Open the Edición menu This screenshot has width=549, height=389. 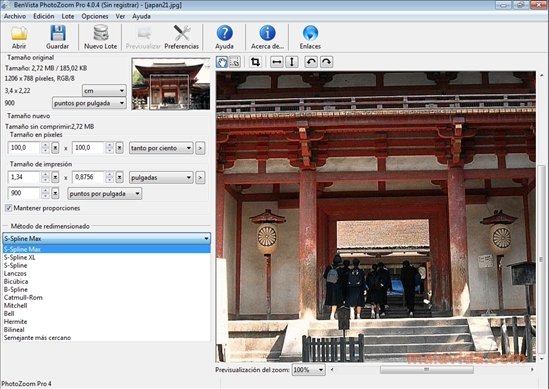tap(43, 16)
